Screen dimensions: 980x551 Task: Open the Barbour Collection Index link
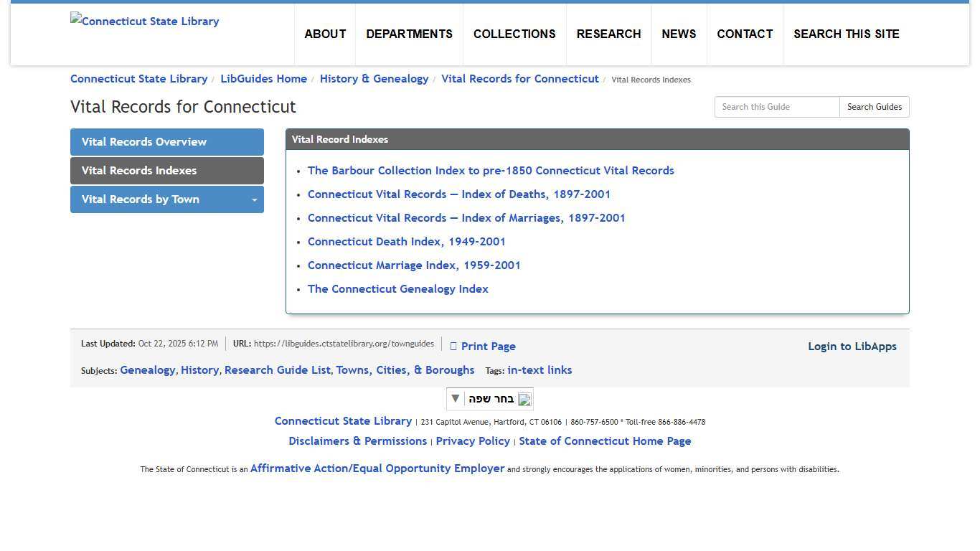tap(491, 171)
